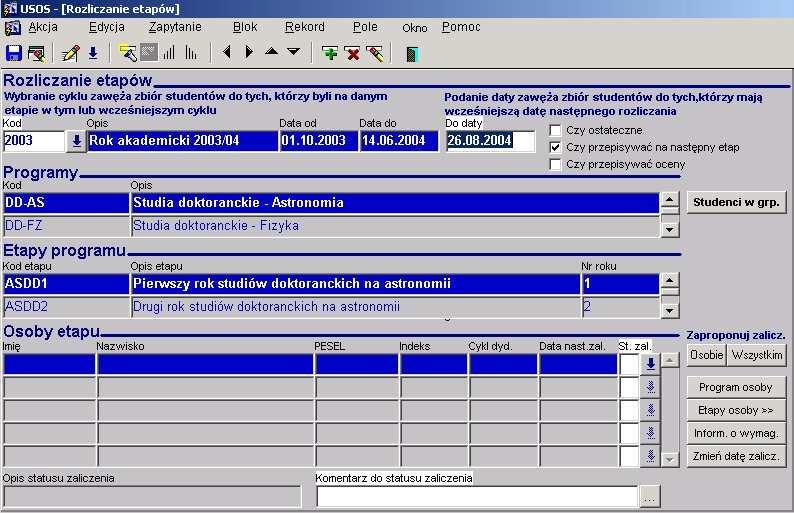The height and width of the screenshot is (513, 794).
Task: Click the 'Program osoby' button
Action: tap(736, 387)
